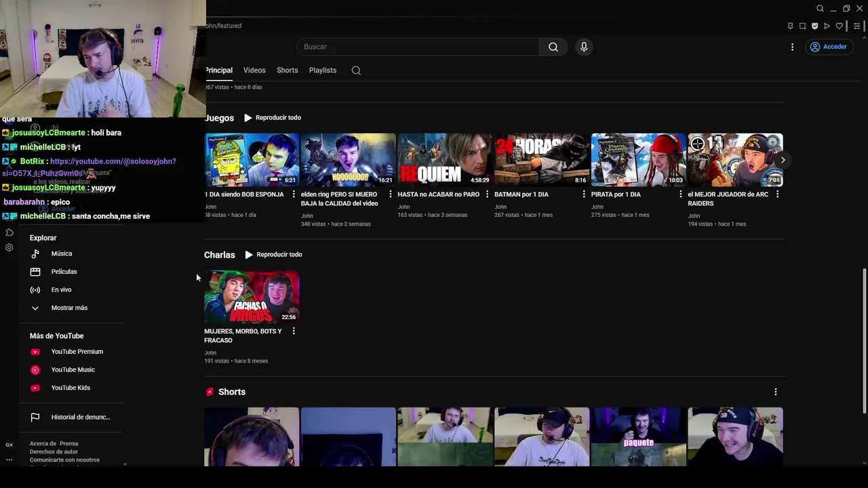Open options for el MEJOR JUGADOR de ARC RAIDERS
This screenshot has width=868, height=488.
(x=777, y=195)
